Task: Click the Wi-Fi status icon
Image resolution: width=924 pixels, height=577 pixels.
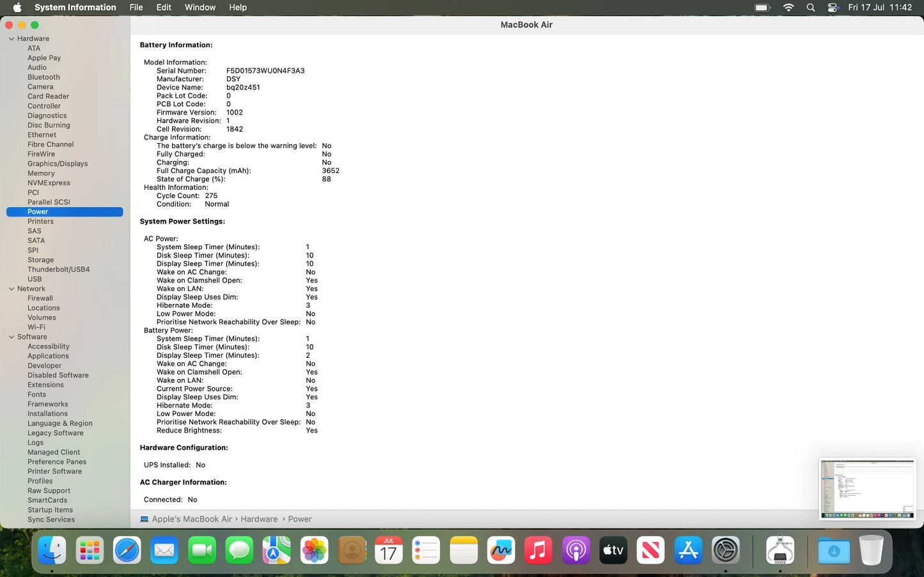Action: click(x=788, y=8)
